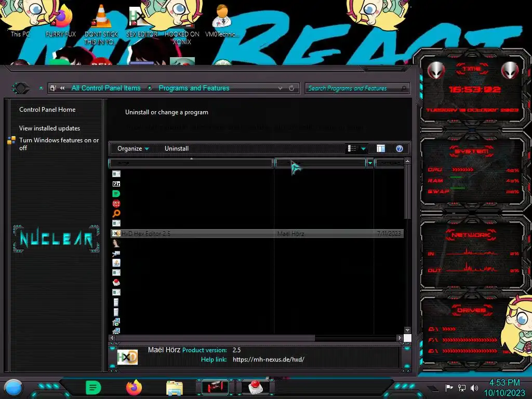Click the horizontal scrollbar's right arrow
Image resolution: width=532 pixels, height=399 pixels.
(x=400, y=338)
